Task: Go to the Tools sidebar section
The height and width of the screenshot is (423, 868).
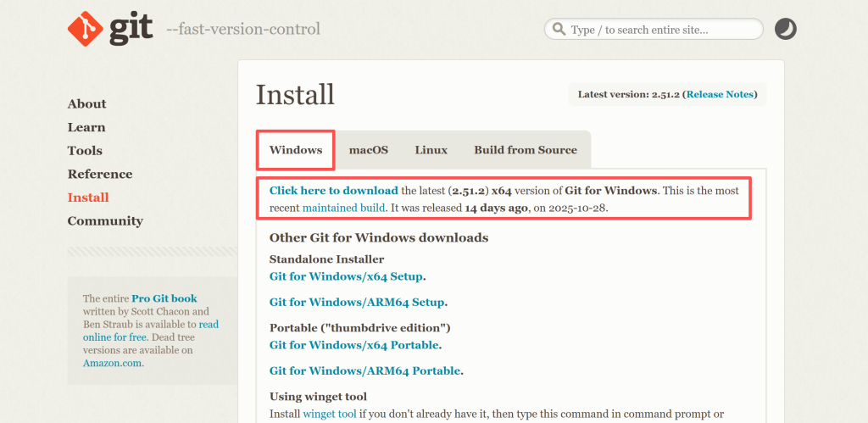Action: point(85,151)
